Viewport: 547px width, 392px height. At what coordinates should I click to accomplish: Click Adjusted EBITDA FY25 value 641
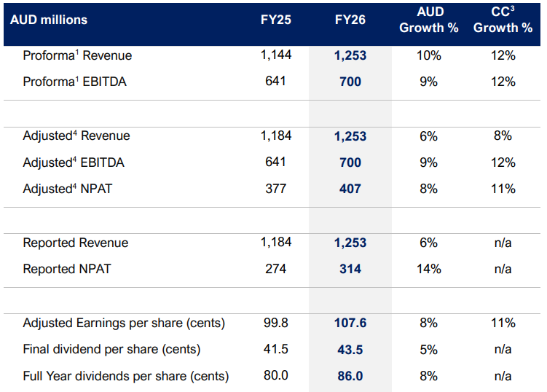[x=275, y=162]
